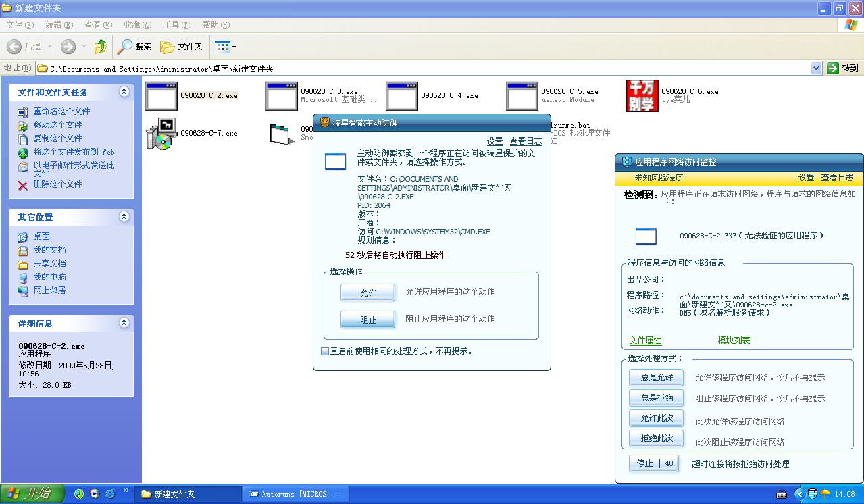Click the 新建文件夹 taskbar button
This screenshot has height=504, width=864.
(188, 494)
